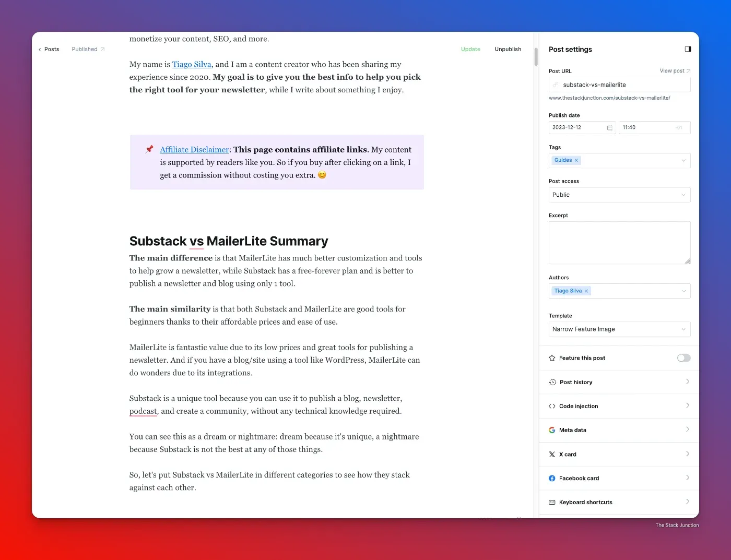Click the star icon next to Feature this post

552,358
